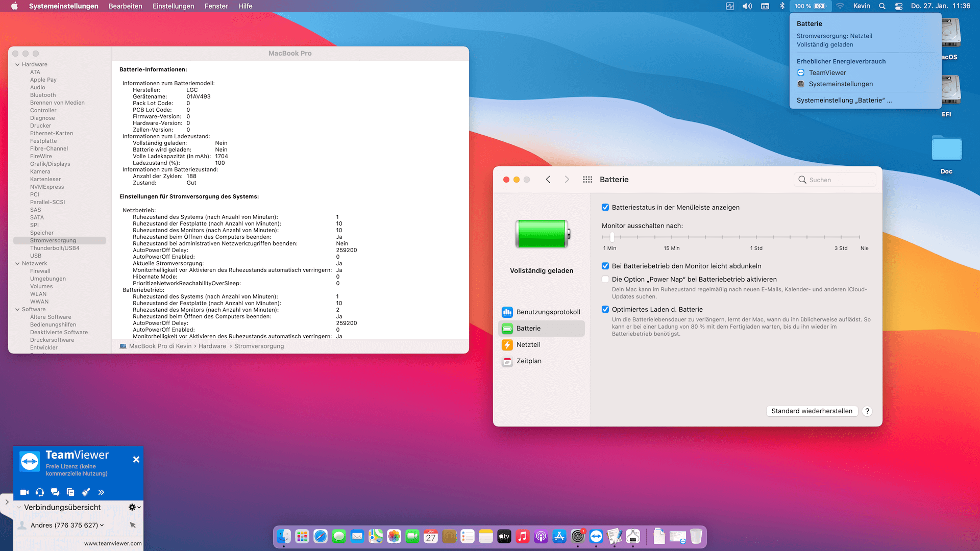This screenshot has height=551, width=980.
Task: Expand Andres connection dropdown in TeamViewer
Action: (102, 525)
